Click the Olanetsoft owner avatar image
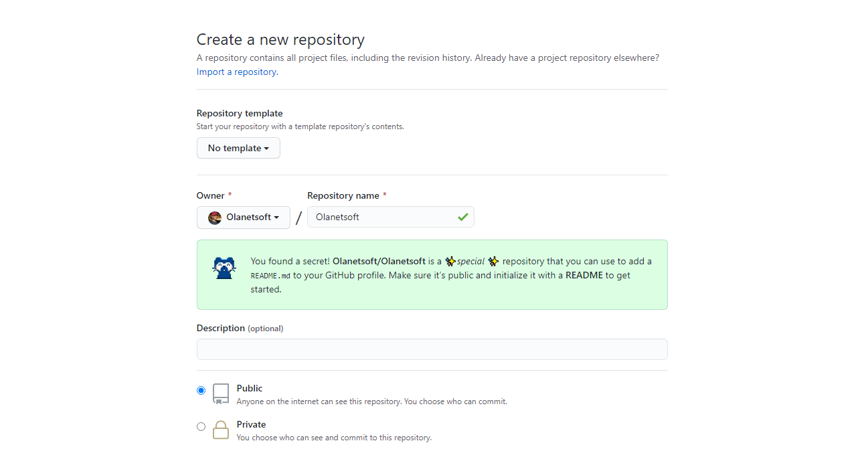This screenshot has height=451, width=868. (215, 217)
